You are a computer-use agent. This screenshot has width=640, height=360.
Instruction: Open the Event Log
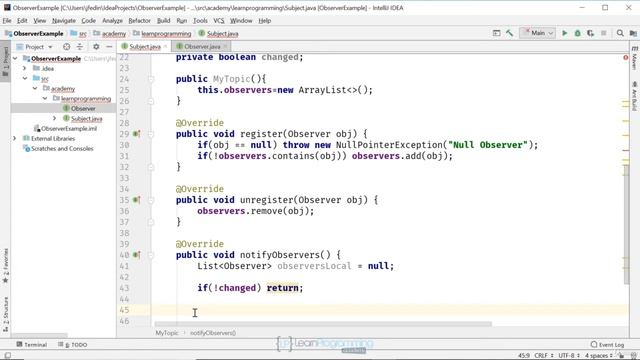607,344
